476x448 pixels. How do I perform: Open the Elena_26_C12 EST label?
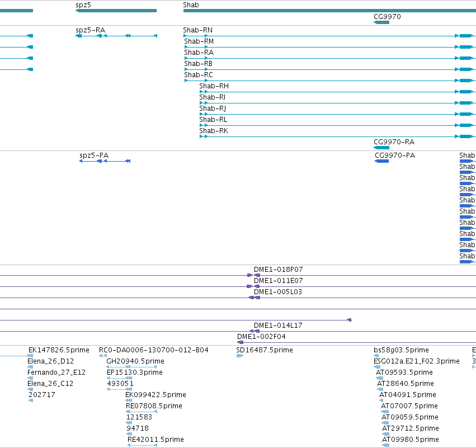[x=50, y=384]
